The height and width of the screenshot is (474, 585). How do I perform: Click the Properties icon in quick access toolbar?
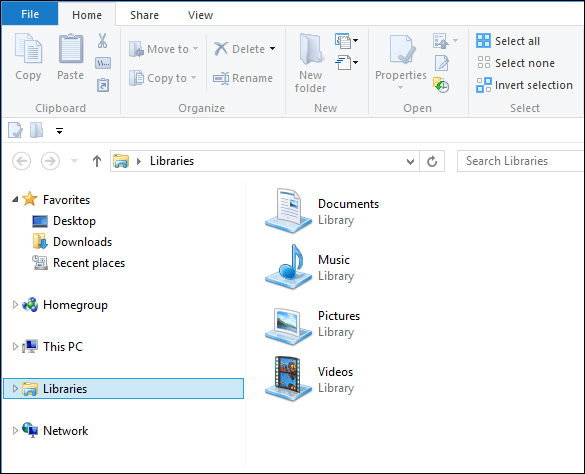click(15, 130)
